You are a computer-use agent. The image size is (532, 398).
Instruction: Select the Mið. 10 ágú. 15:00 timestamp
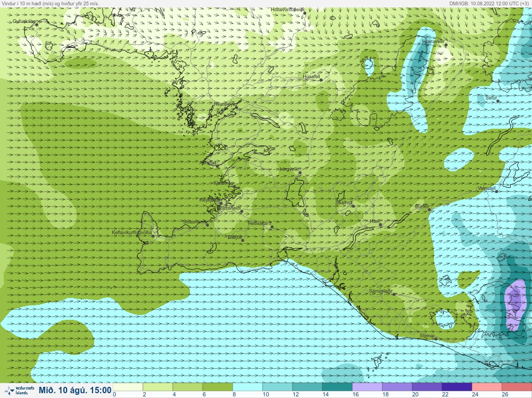coord(75,390)
